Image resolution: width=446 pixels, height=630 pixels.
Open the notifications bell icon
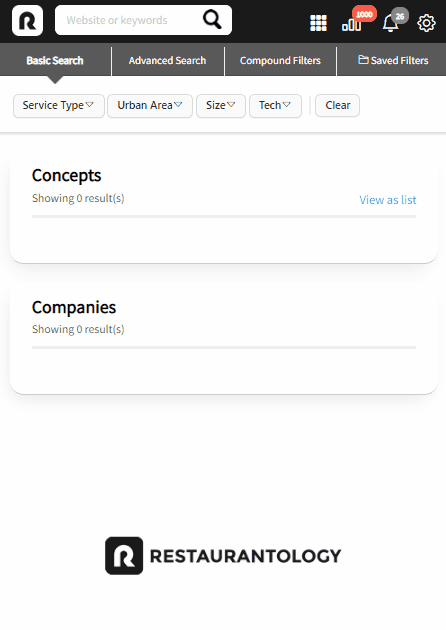point(390,23)
